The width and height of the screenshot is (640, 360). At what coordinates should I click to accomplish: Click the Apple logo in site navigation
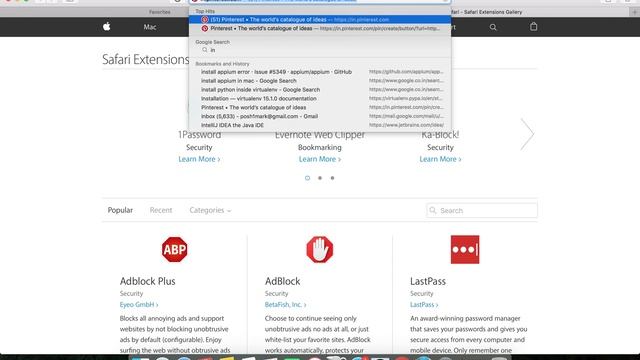click(107, 27)
